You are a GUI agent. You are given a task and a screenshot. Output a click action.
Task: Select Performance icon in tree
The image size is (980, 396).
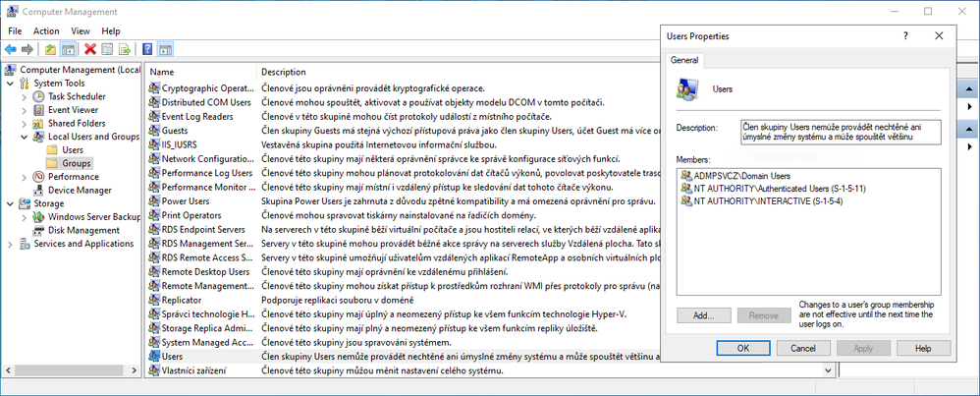point(38,177)
